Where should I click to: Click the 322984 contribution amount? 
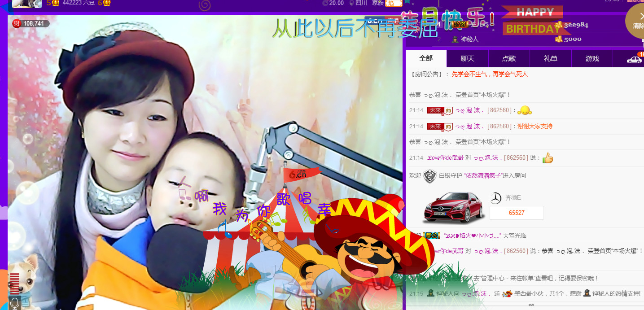pyautogui.click(x=576, y=25)
